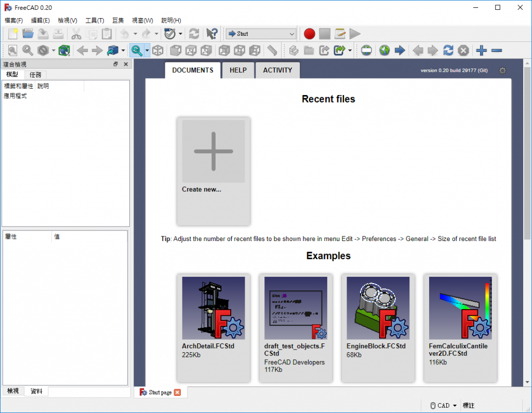532x413 pixels.
Task: Open the EngineBlock.FCStd example thumbnail
Action: pyautogui.click(x=378, y=308)
